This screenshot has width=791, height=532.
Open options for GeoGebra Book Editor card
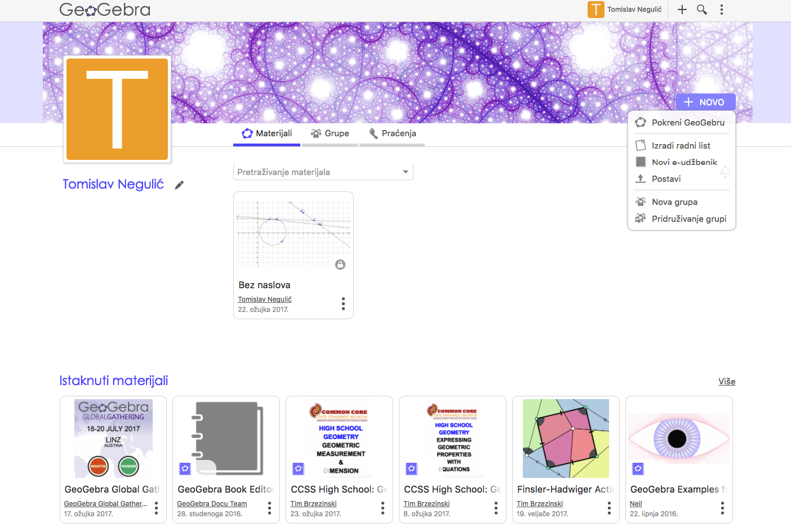(269, 508)
